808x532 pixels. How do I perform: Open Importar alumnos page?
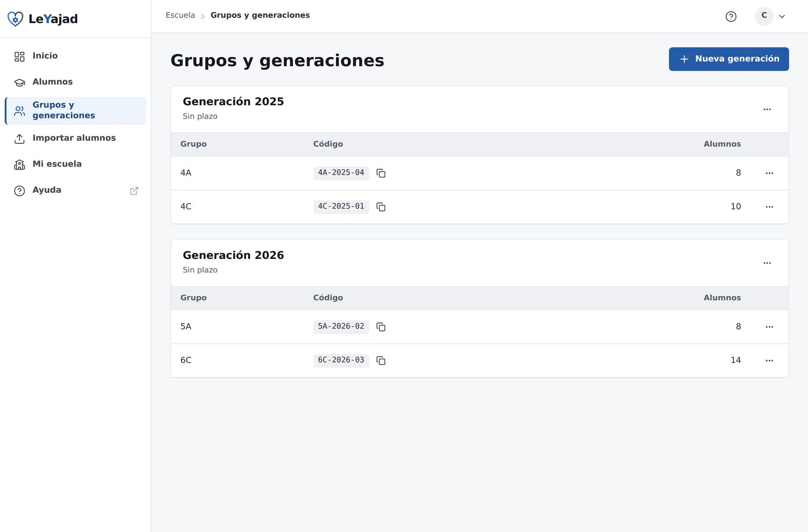coord(76,138)
